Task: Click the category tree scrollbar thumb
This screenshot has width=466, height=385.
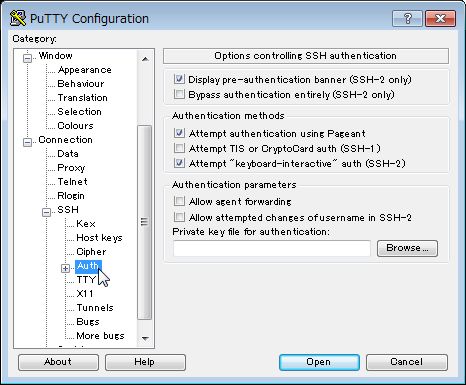Action: [145, 222]
